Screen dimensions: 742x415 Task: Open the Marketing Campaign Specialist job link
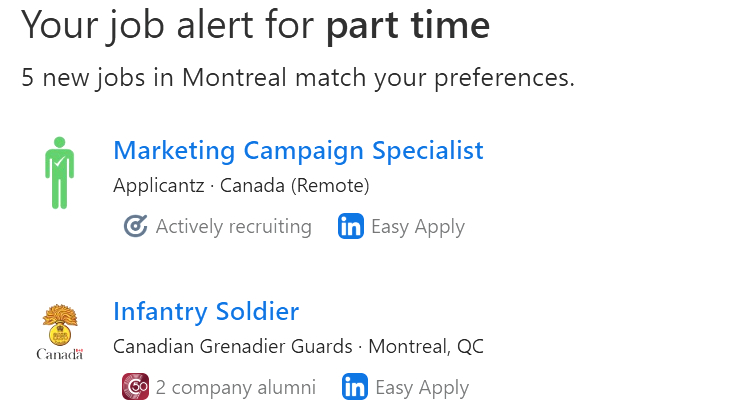pyautogui.click(x=298, y=151)
